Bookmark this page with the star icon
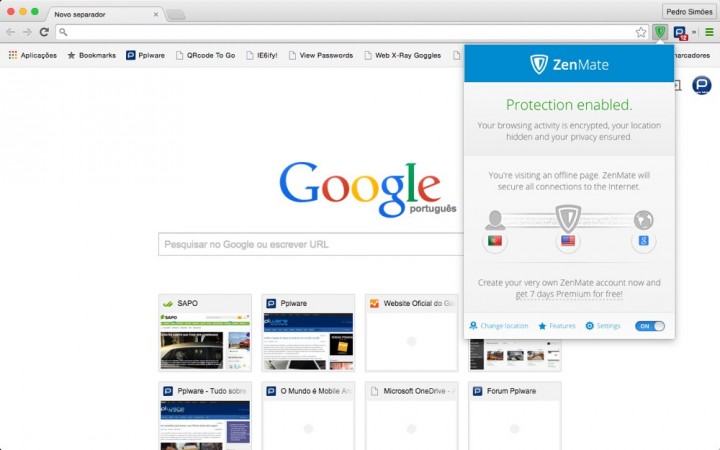The image size is (720, 450). (x=641, y=32)
